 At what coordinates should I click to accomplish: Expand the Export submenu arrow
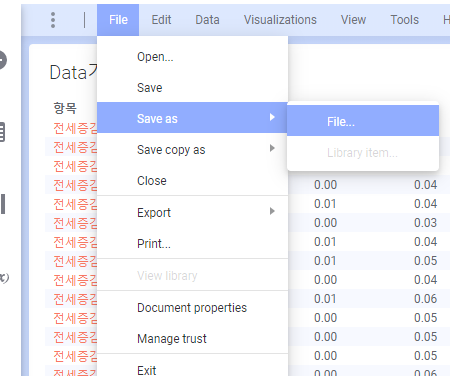point(272,211)
